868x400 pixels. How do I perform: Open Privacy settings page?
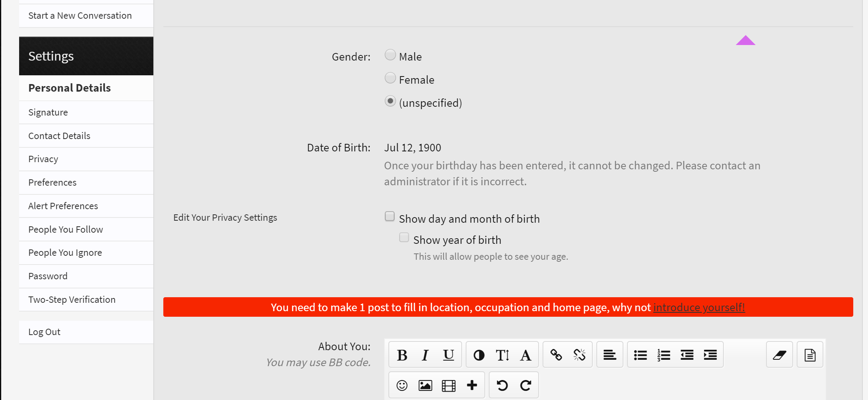tap(86, 159)
